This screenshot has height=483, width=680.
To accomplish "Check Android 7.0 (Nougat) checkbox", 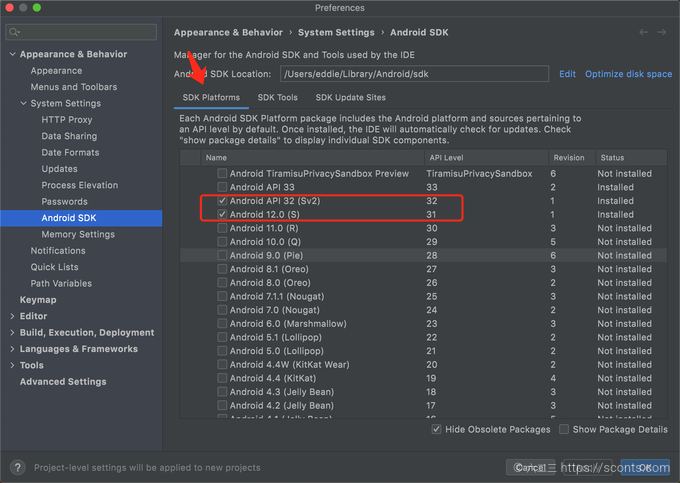I will 222,310.
